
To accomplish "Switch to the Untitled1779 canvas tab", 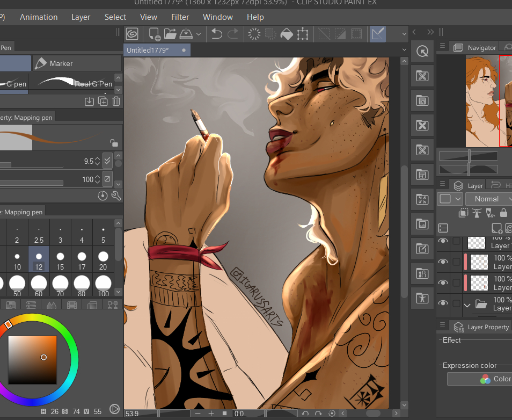I will point(148,50).
